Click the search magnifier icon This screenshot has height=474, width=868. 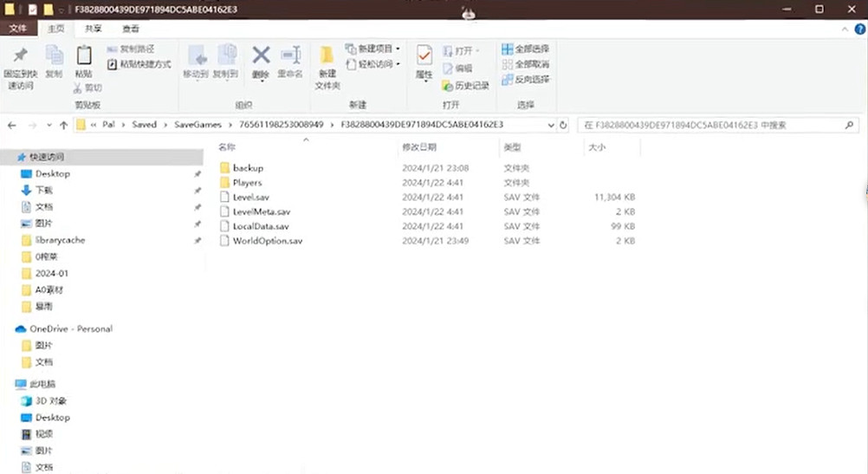(x=849, y=125)
